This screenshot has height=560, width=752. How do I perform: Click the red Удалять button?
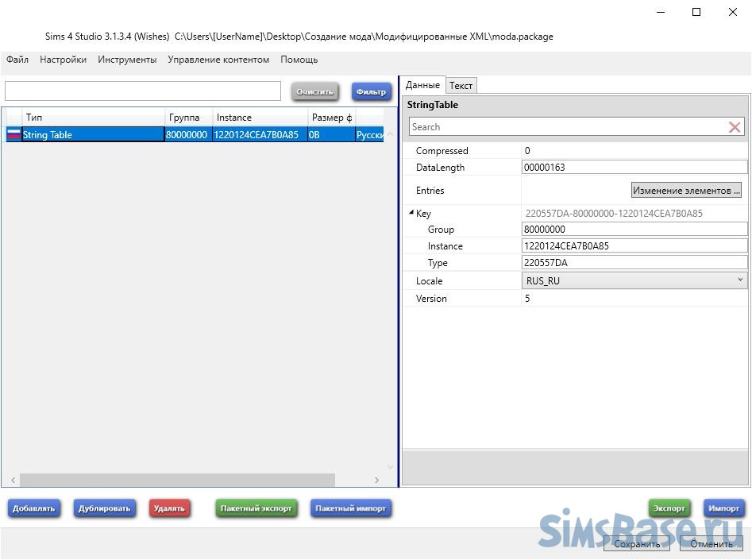point(169,508)
